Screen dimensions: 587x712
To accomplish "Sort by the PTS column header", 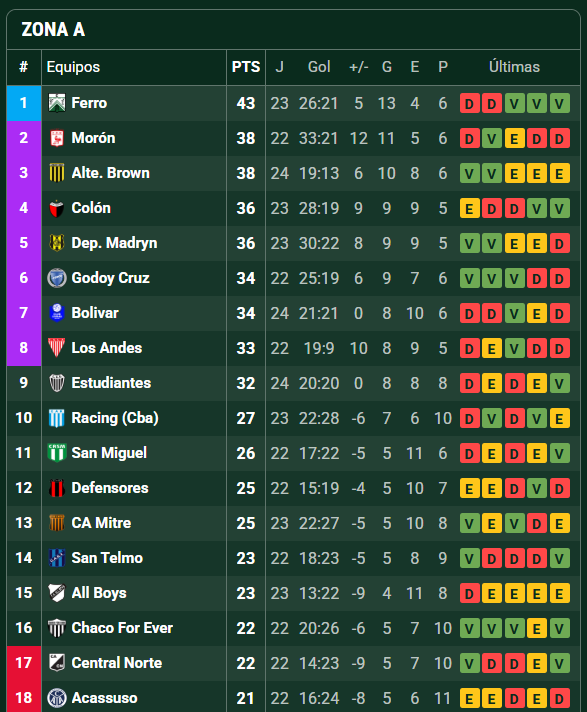I will coord(246,67).
